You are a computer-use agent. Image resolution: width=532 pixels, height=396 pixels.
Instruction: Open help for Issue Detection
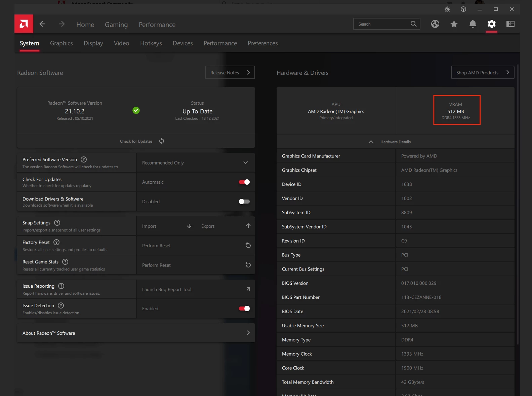61,305
